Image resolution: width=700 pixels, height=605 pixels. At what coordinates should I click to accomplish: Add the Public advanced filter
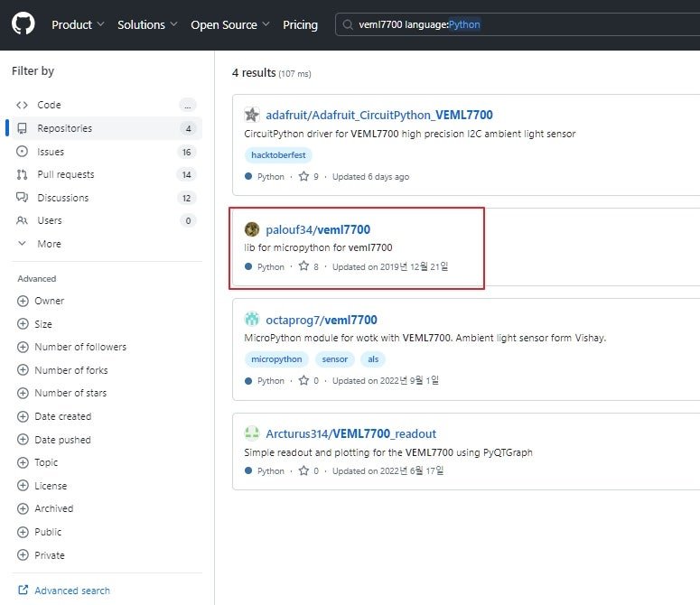(x=39, y=532)
